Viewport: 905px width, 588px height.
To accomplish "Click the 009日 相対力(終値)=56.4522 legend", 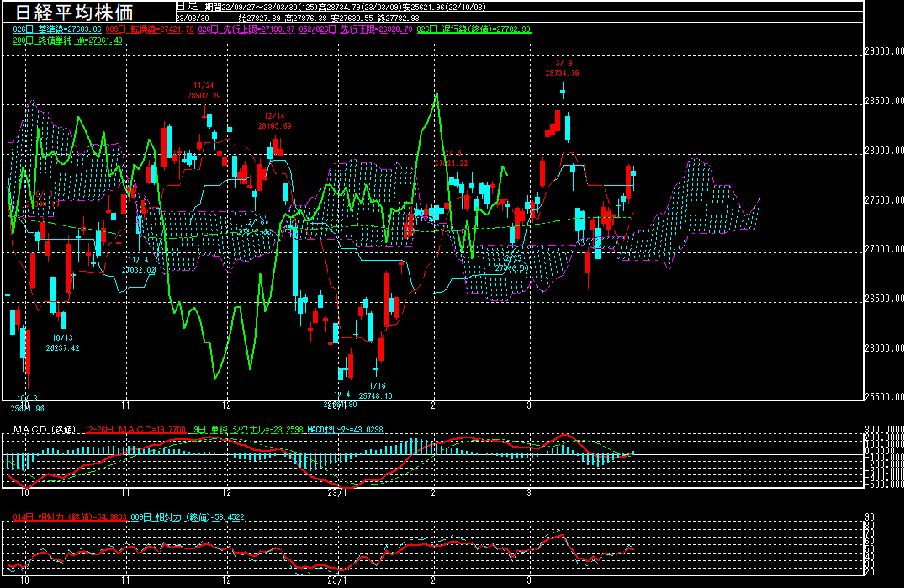I will coord(188,517).
